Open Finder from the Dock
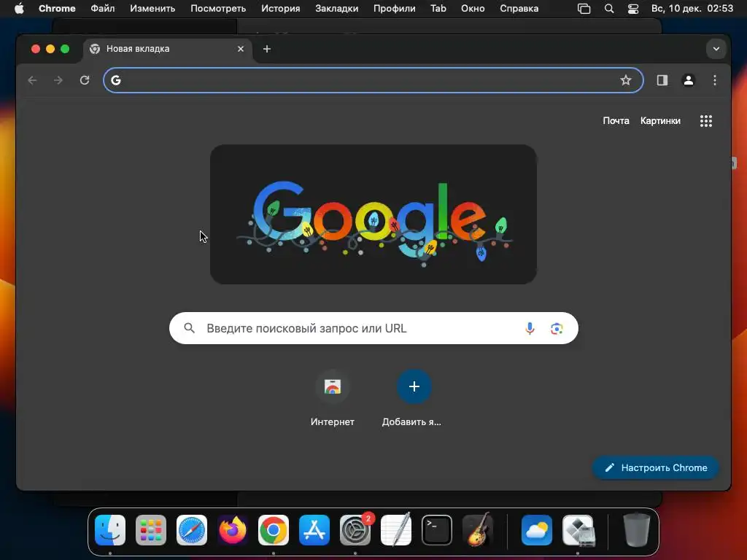 coord(110,530)
